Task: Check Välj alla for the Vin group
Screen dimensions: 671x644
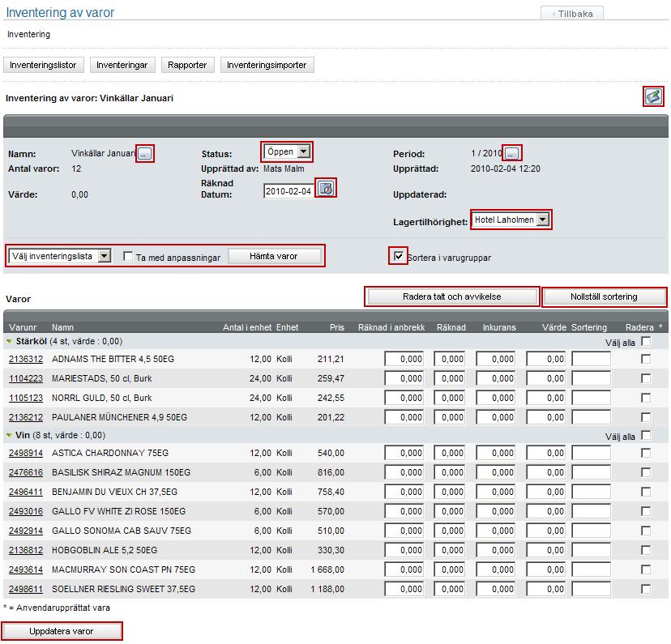Action: [x=646, y=435]
